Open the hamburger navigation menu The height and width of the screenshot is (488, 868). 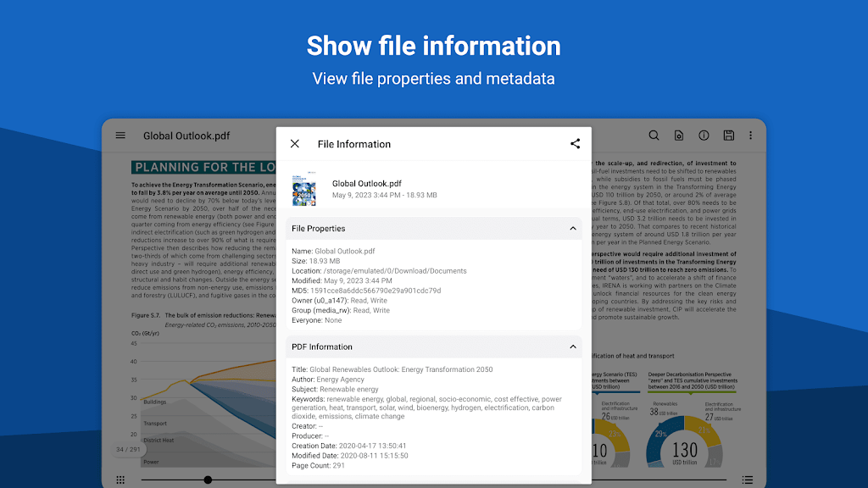120,136
